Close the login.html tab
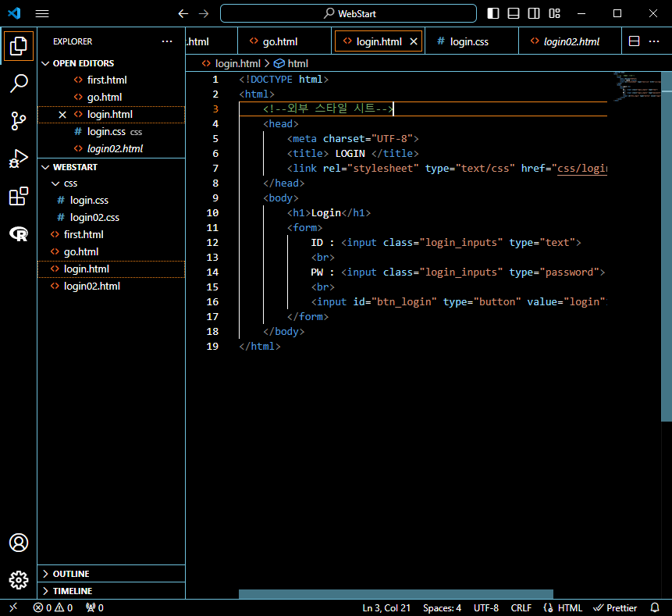672x616 pixels. tap(414, 41)
